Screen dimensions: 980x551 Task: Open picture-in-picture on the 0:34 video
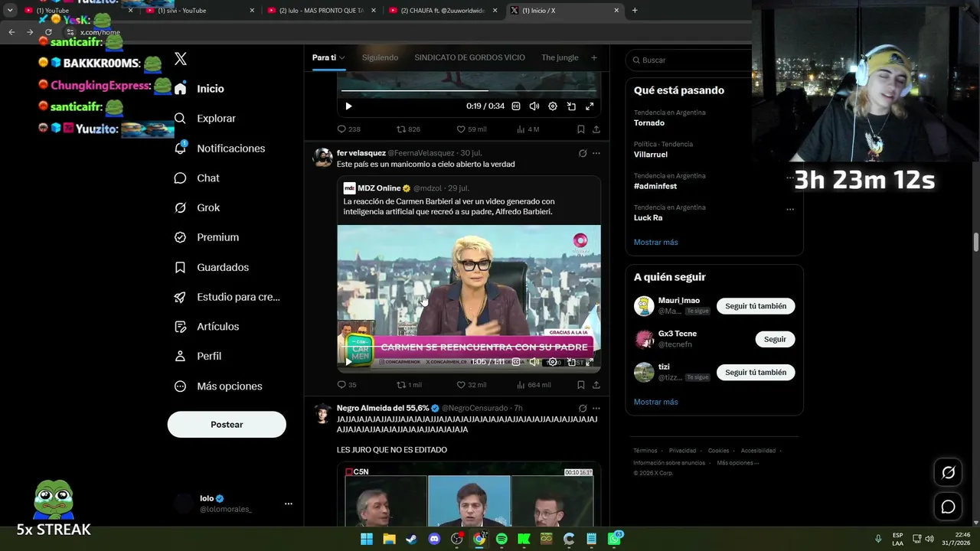click(x=571, y=106)
